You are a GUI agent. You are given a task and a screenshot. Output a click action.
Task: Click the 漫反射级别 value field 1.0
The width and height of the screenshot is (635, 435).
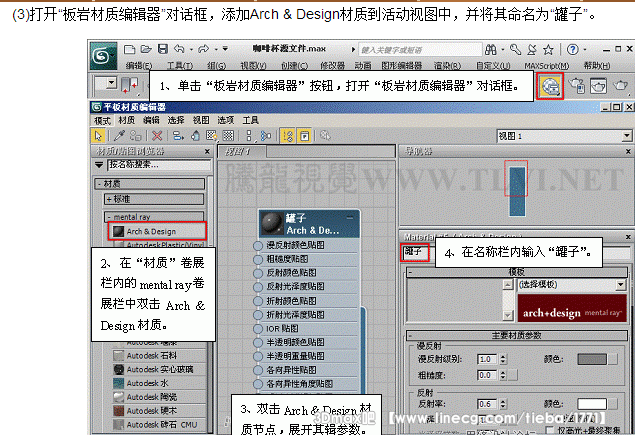(488, 359)
